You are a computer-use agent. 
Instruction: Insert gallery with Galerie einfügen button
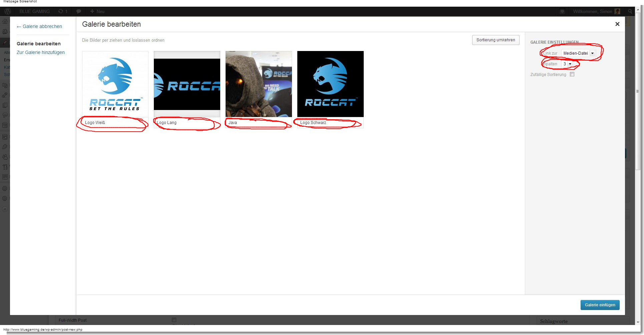(600, 305)
